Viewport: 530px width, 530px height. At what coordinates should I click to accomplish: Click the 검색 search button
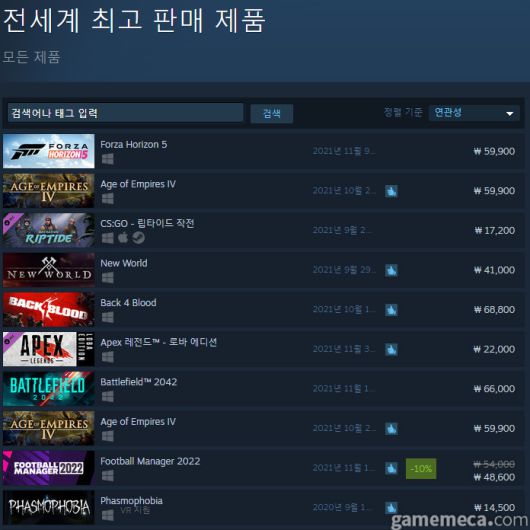pos(272,114)
